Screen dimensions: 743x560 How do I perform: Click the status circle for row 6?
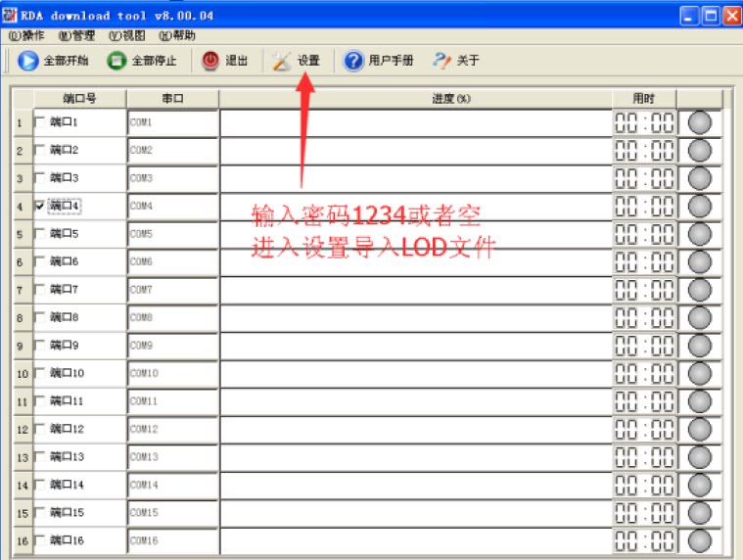coord(699,262)
